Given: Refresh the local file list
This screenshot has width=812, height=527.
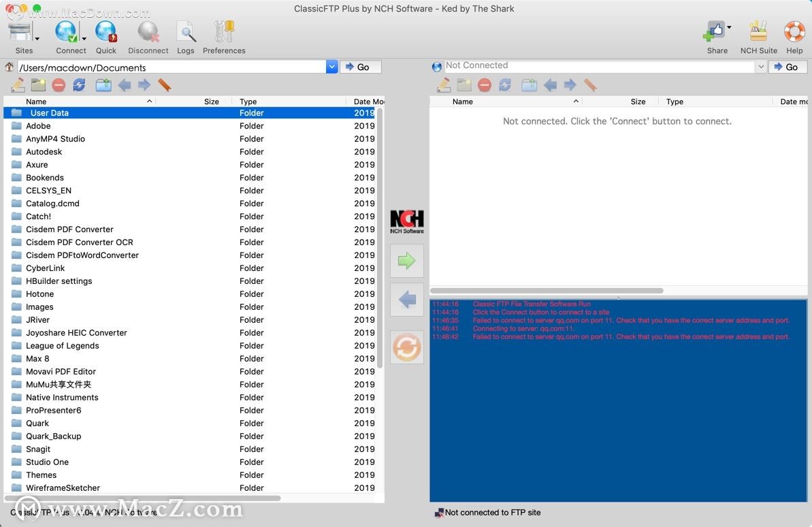Looking at the screenshot, I should coord(79,85).
